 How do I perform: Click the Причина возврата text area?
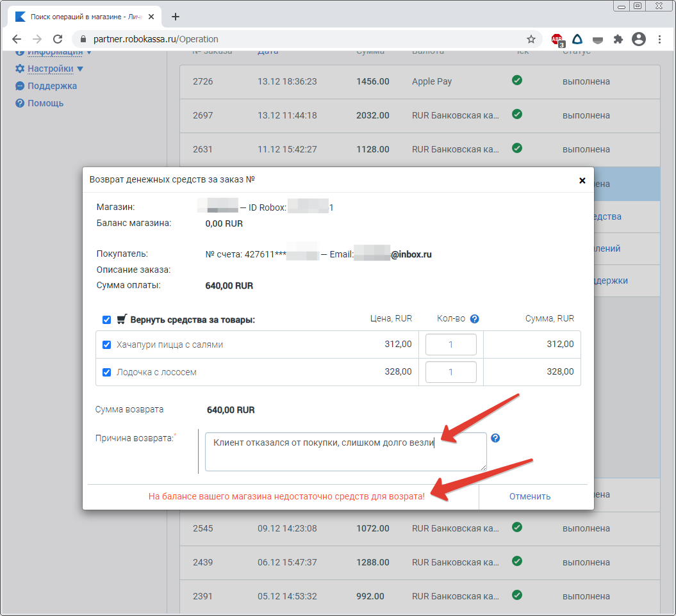(x=345, y=452)
